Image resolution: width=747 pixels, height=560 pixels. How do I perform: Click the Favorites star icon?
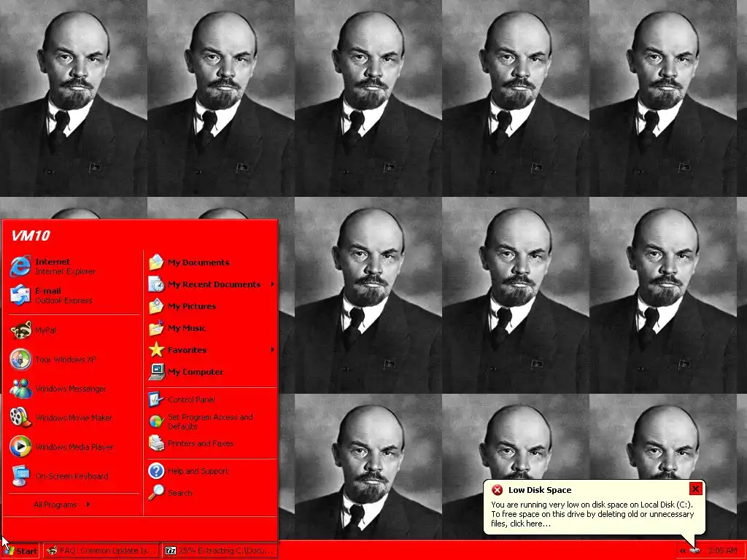156,350
